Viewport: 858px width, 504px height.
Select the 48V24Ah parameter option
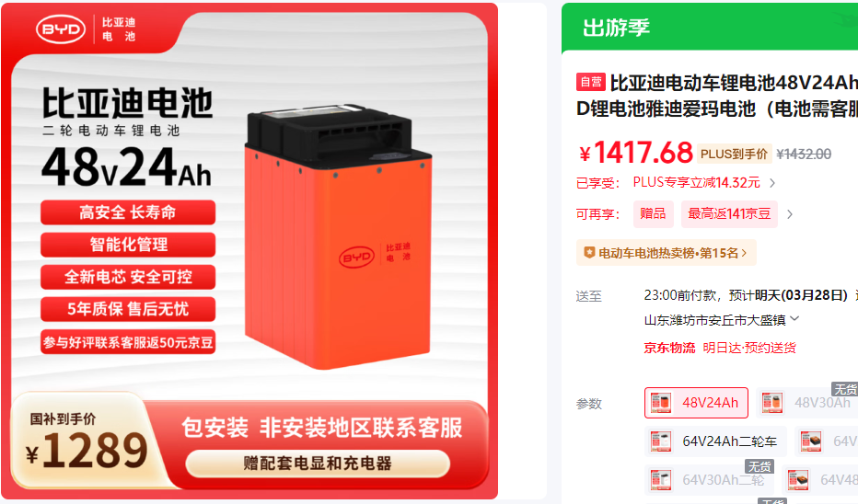[696, 403]
